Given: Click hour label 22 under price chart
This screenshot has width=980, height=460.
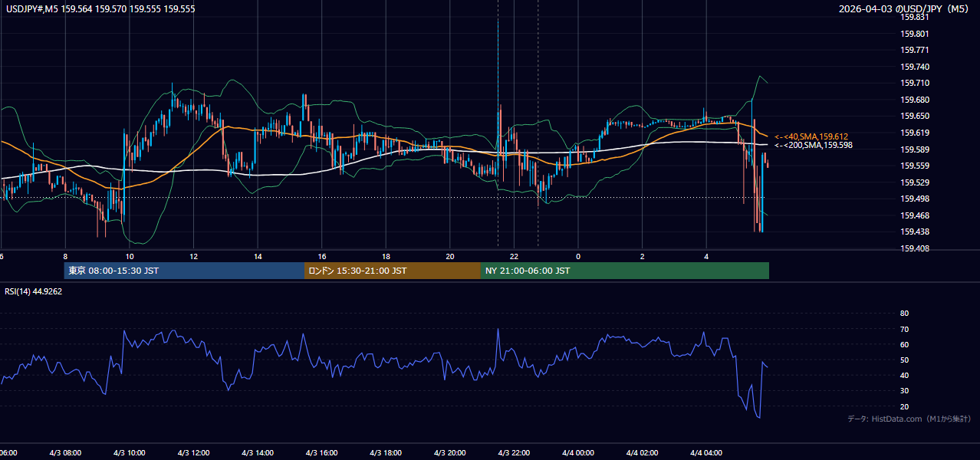Looking at the screenshot, I should click(x=515, y=256).
